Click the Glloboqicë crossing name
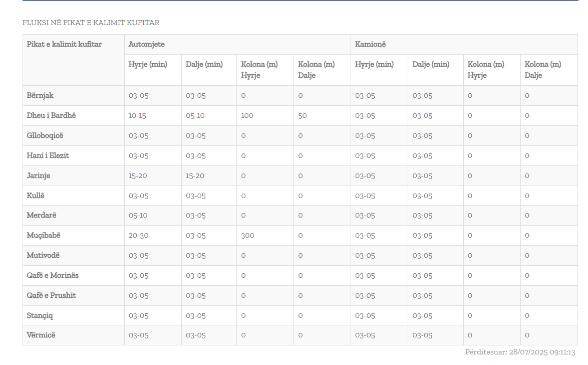This screenshot has height=365, width=588. pyautogui.click(x=45, y=135)
